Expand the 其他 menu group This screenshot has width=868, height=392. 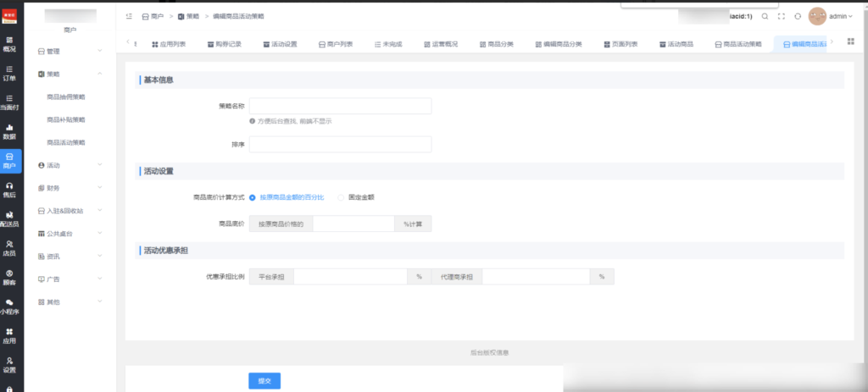(x=70, y=302)
